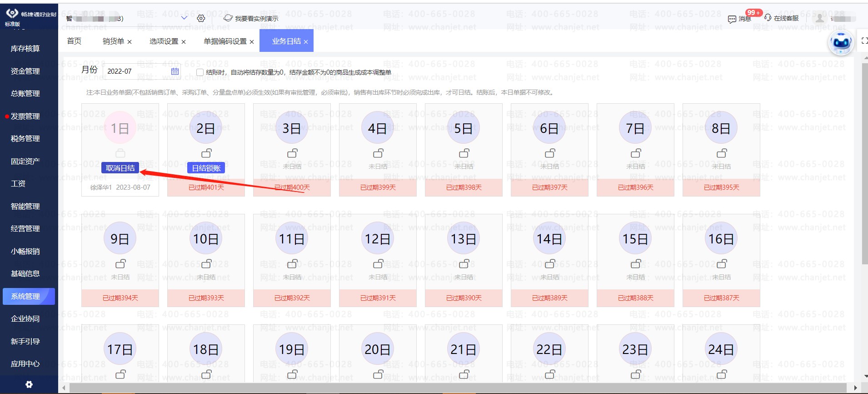This screenshot has width=868, height=394.
Task: Click the lock icon for 9日
Action: [x=120, y=264]
